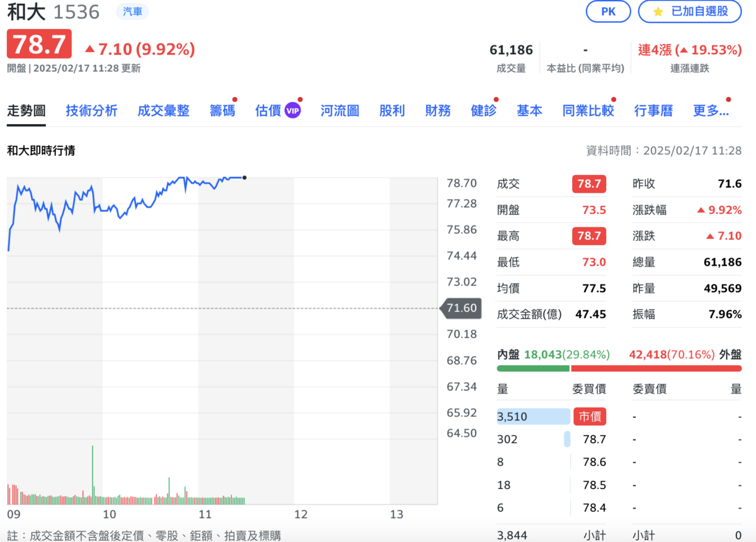The image size is (756, 542).
Task: Select the 走勢圖 tab
Action: [26, 110]
